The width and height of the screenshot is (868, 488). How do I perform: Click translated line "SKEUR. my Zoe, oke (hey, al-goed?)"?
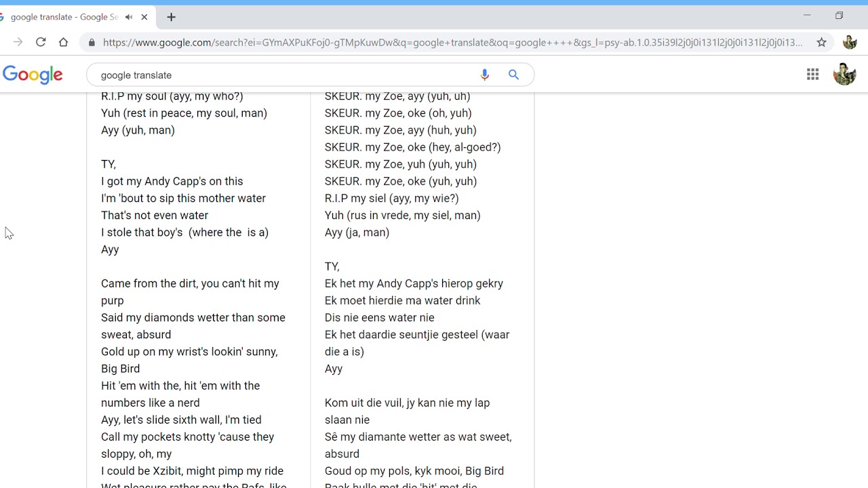pyautogui.click(x=412, y=147)
